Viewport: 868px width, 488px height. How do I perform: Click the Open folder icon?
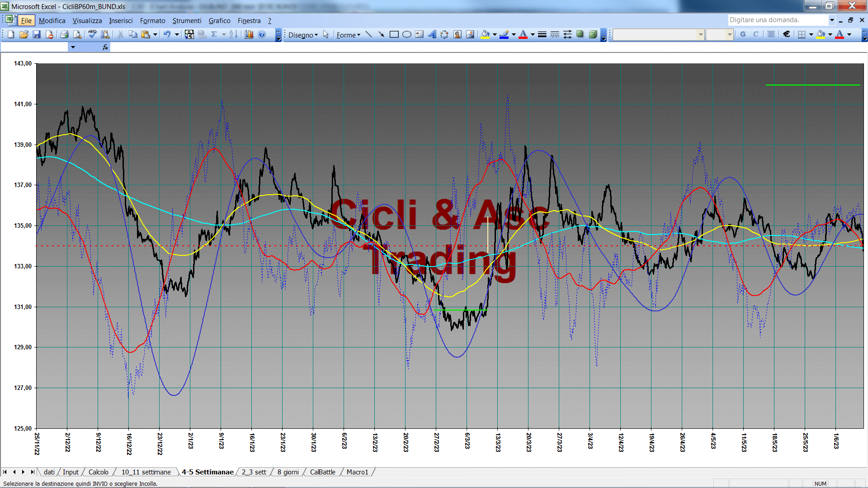click(24, 34)
